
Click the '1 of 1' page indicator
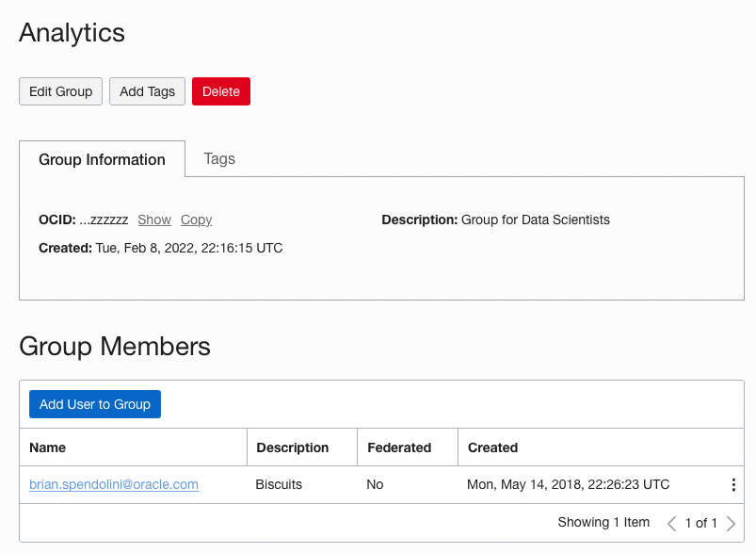[x=701, y=523]
